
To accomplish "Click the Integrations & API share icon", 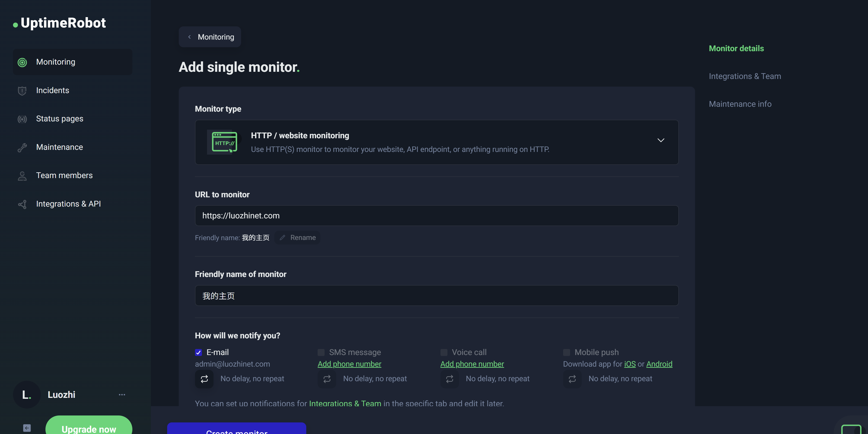I will (x=22, y=204).
